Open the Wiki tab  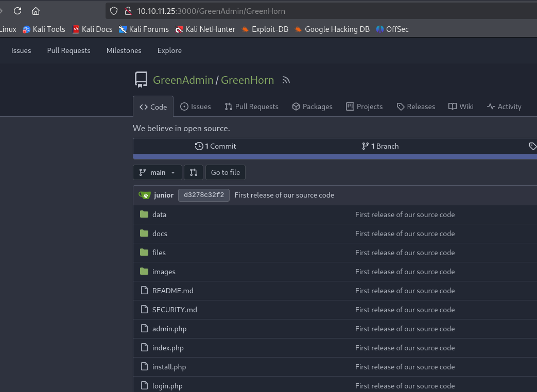[461, 106]
